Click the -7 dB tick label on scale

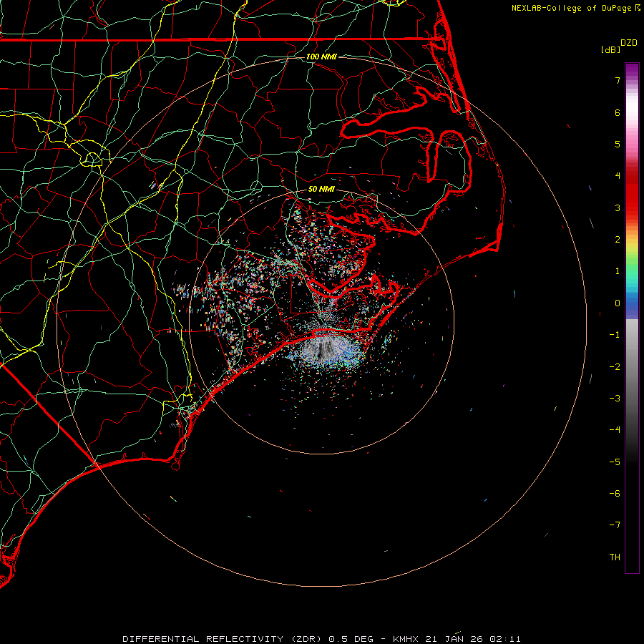614,525
